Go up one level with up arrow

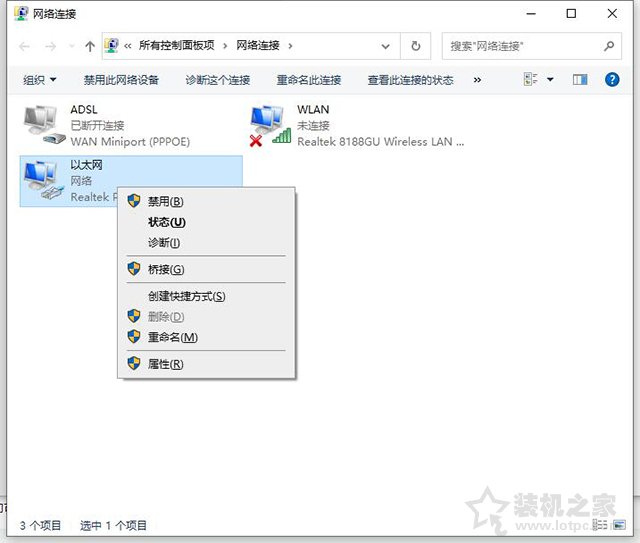pos(90,46)
